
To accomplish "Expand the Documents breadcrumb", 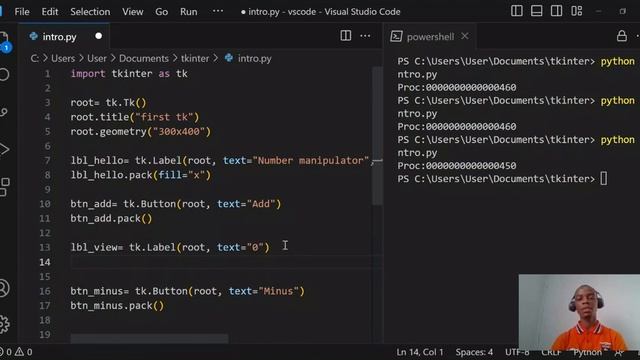I will point(144,58).
